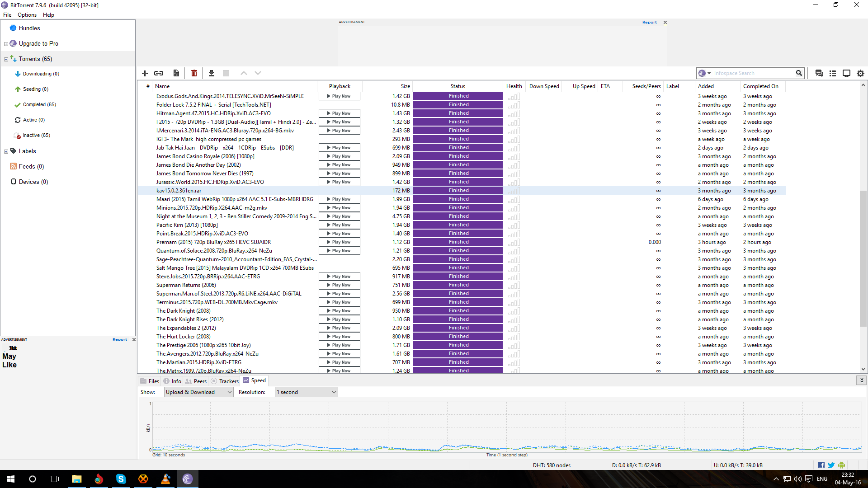Select Downloading (0) filter
Screen dimensions: 868x488
pos(41,74)
